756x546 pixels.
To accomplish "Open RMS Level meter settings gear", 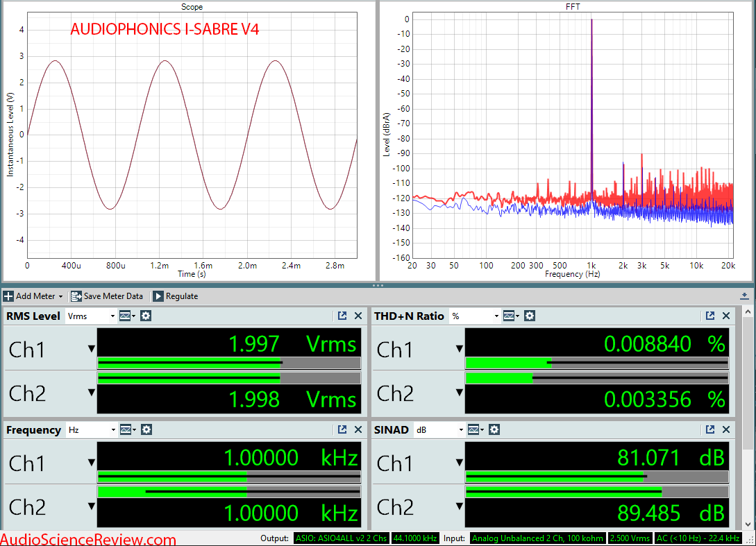I will (146, 316).
